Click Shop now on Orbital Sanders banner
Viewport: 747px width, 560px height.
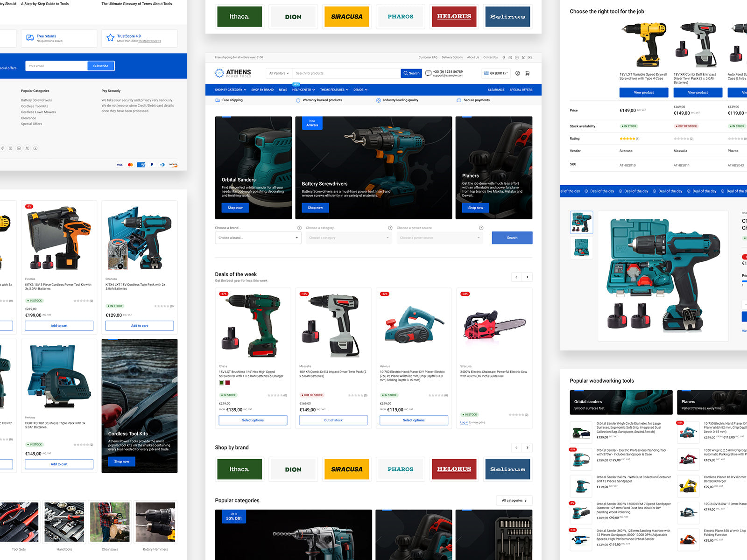point(235,208)
